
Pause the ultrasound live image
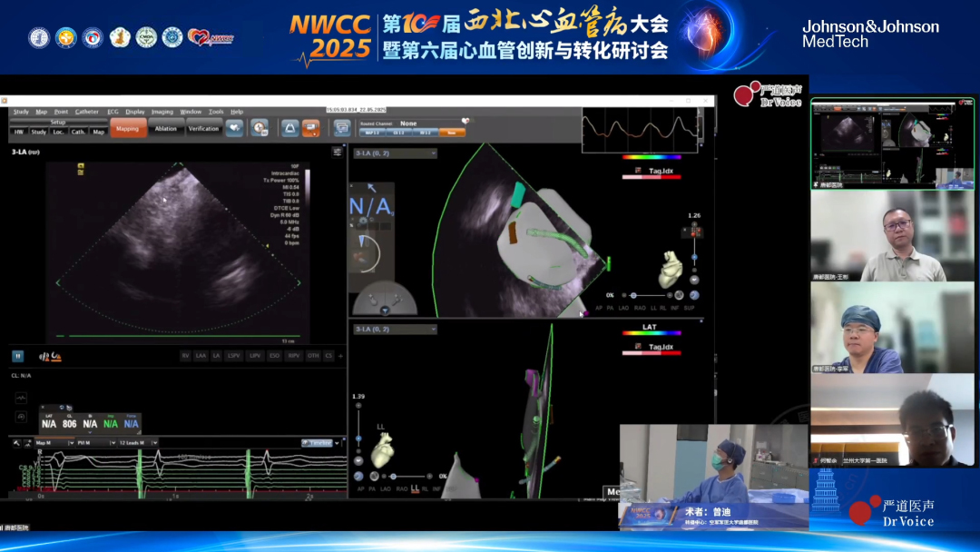17,356
